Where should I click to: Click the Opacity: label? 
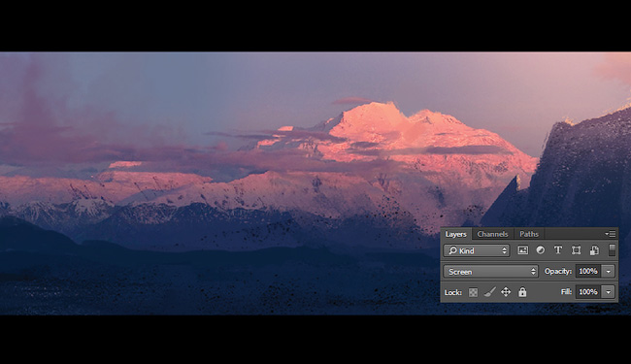click(x=558, y=272)
